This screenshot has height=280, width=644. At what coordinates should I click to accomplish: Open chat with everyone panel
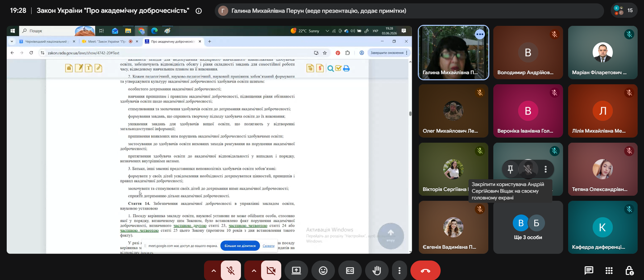coord(589,271)
